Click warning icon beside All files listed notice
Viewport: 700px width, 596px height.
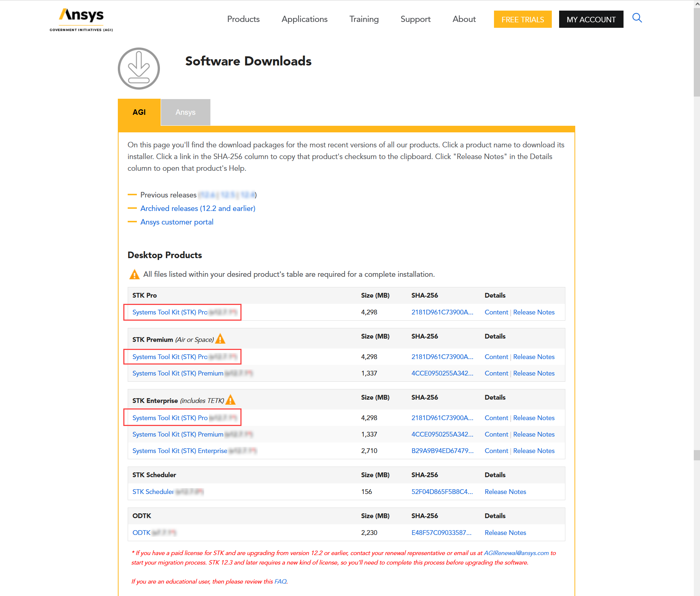point(135,274)
